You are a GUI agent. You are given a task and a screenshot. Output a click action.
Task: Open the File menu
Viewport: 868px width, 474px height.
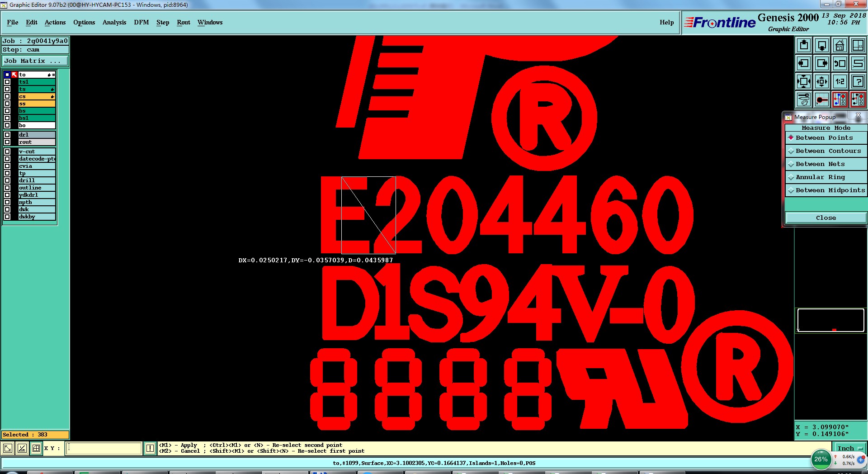13,22
